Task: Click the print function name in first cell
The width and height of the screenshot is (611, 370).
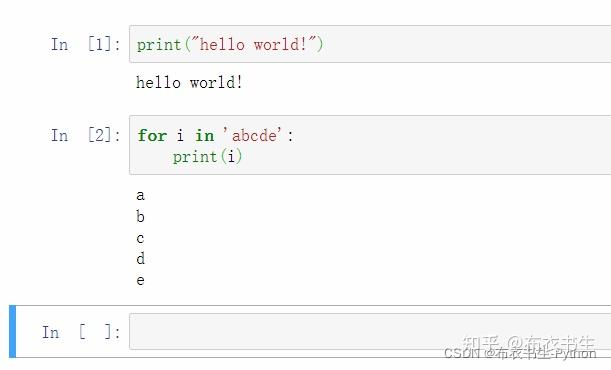Action: click(159, 45)
